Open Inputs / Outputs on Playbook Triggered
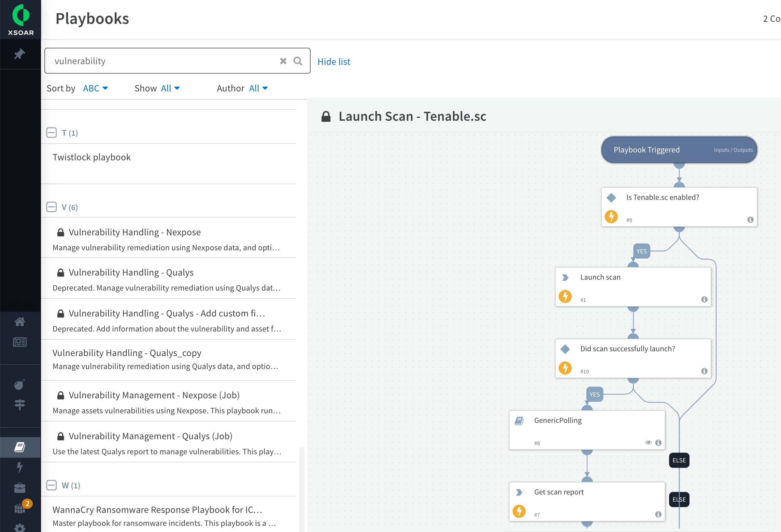This screenshot has width=781, height=532. (x=733, y=150)
